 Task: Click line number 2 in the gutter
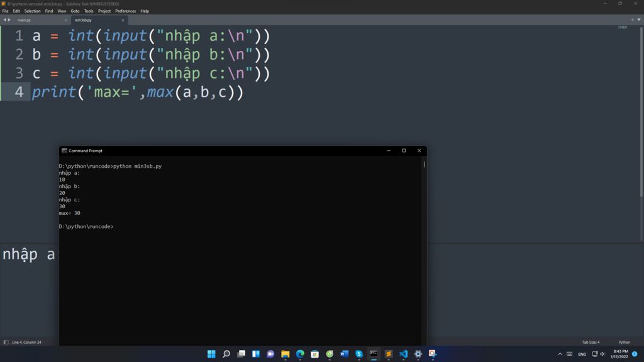19,54
